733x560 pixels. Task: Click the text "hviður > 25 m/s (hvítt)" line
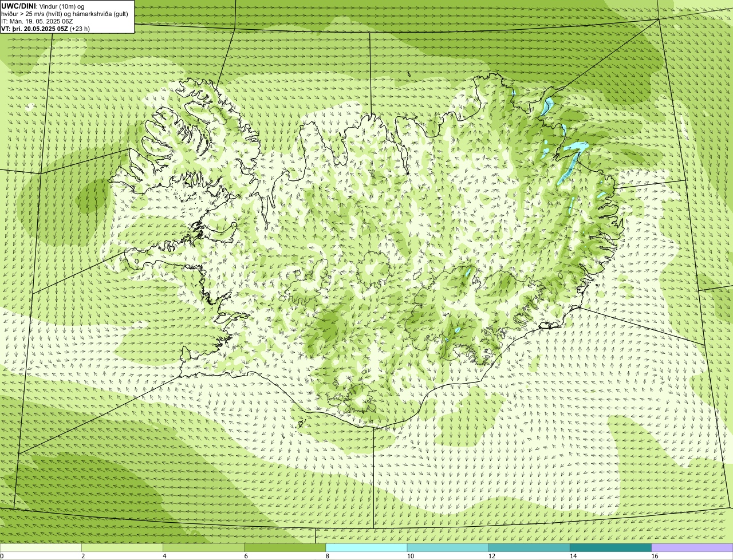pyautogui.click(x=65, y=14)
